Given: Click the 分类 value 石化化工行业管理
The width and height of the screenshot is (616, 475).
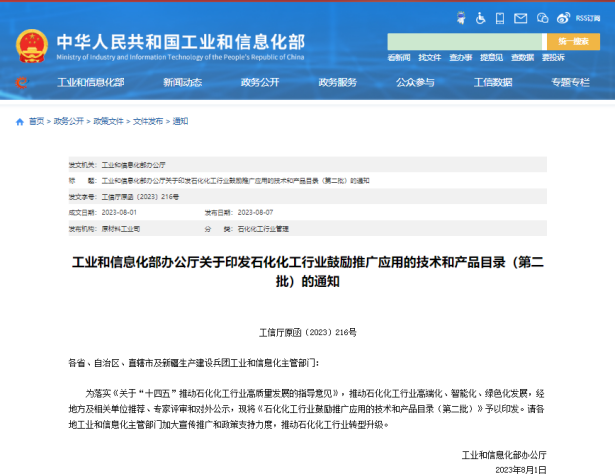Looking at the screenshot, I should click(263, 229).
